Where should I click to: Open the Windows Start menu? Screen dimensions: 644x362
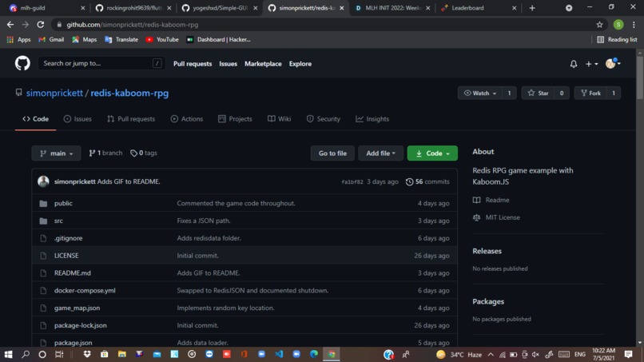[x=8, y=354]
